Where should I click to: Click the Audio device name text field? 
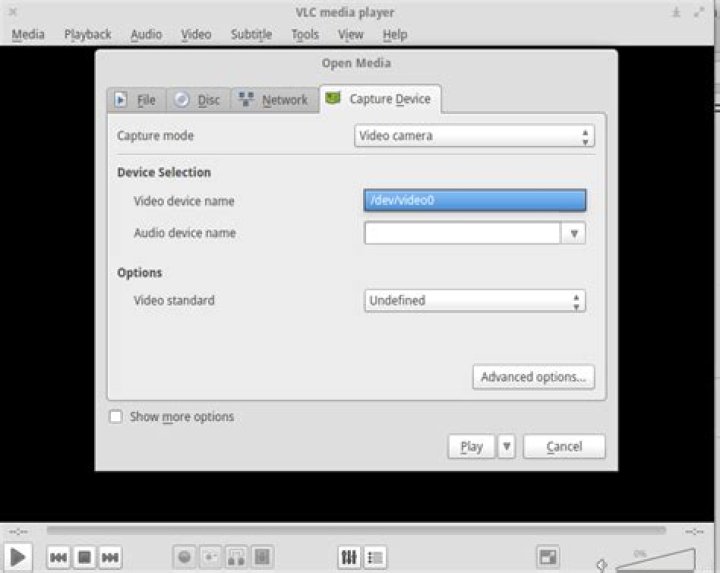click(462, 233)
